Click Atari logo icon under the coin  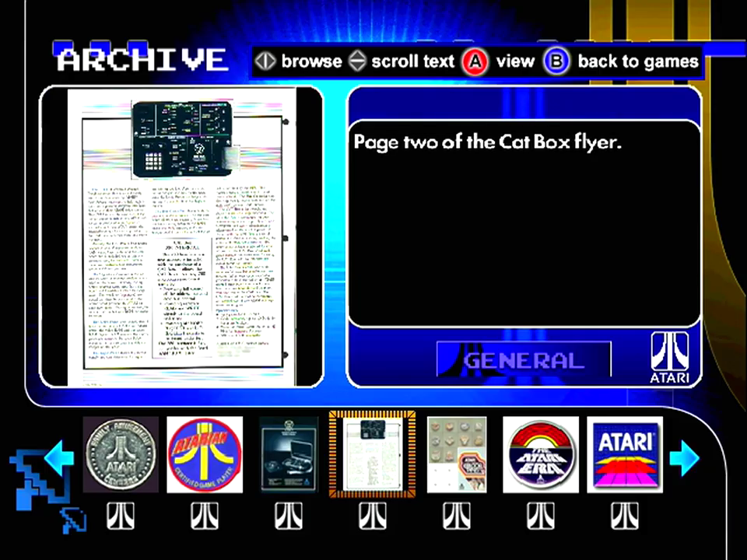(121, 516)
